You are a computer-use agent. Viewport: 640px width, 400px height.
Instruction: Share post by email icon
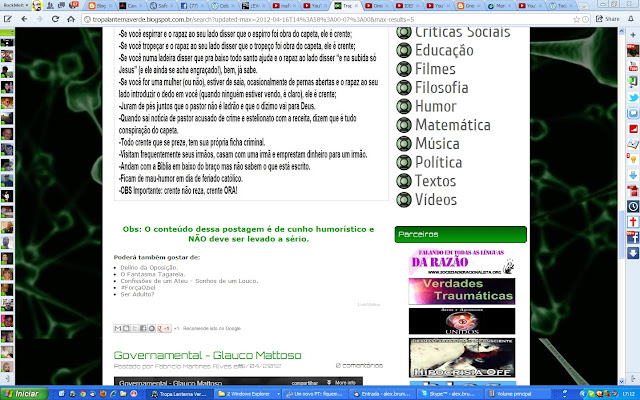118,328
